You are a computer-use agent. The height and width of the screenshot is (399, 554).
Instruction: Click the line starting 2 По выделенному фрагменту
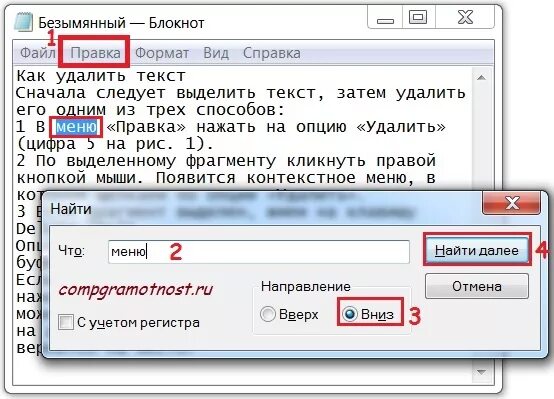click(x=226, y=160)
